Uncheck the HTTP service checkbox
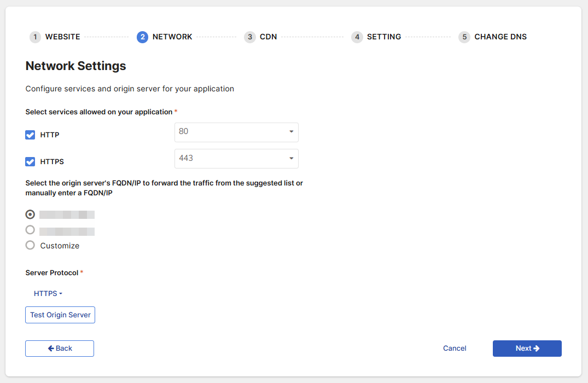This screenshot has width=588, height=383. (x=31, y=135)
